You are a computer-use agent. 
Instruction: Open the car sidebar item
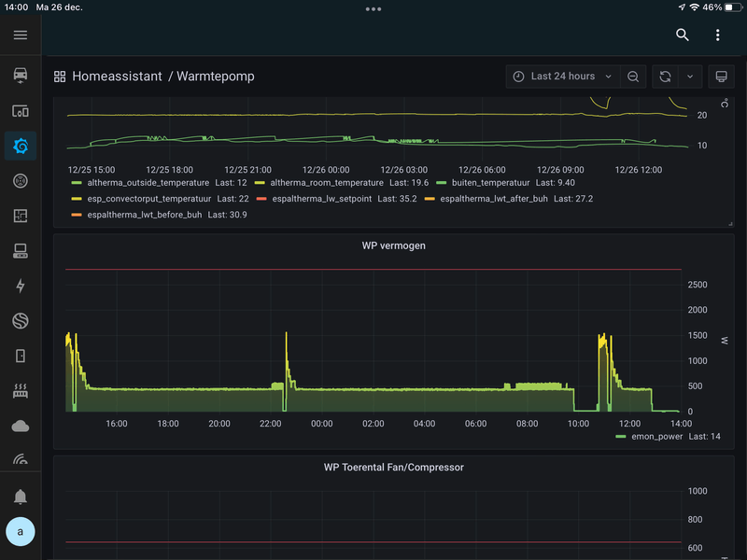tap(21, 75)
